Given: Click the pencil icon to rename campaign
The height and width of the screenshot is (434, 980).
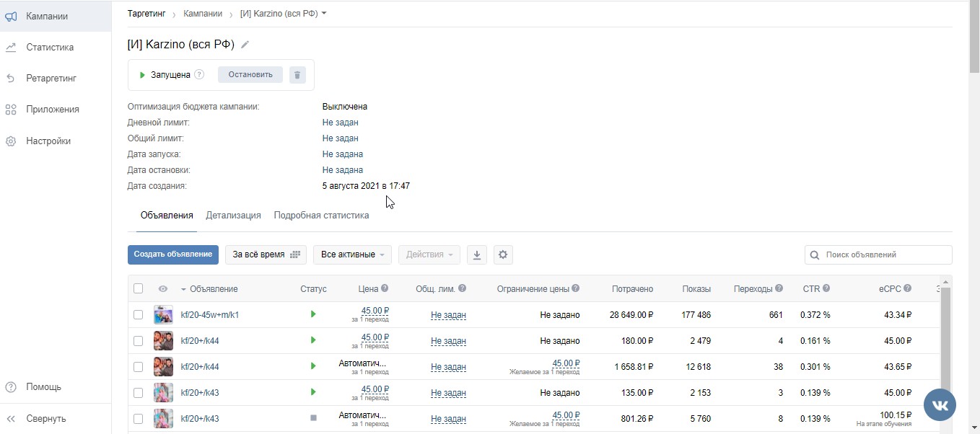Looking at the screenshot, I should (245, 45).
